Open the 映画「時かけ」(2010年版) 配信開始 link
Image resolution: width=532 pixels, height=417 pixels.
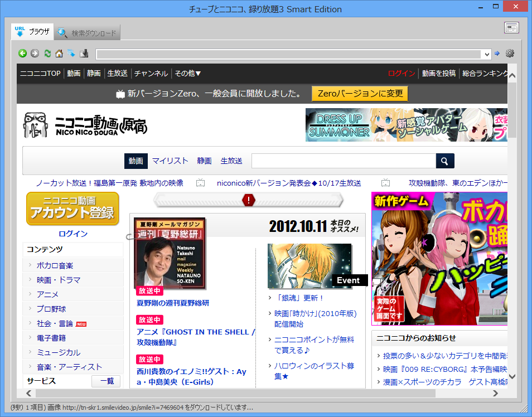pos(316,318)
